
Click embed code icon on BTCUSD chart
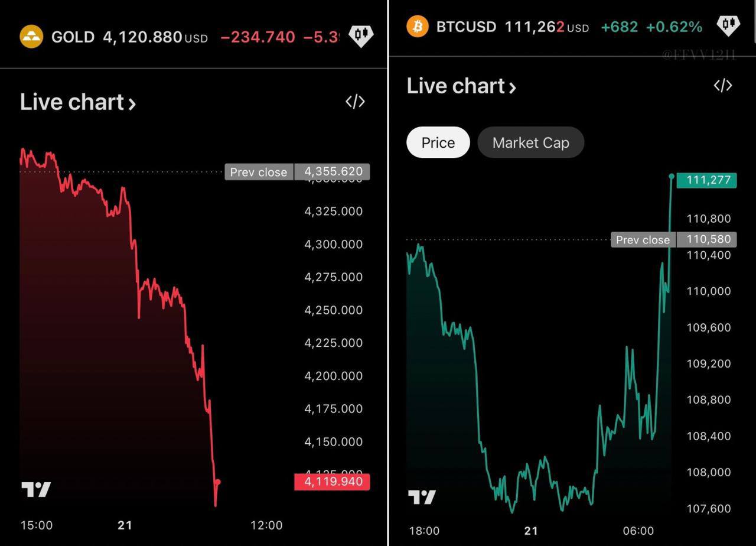[x=723, y=86]
